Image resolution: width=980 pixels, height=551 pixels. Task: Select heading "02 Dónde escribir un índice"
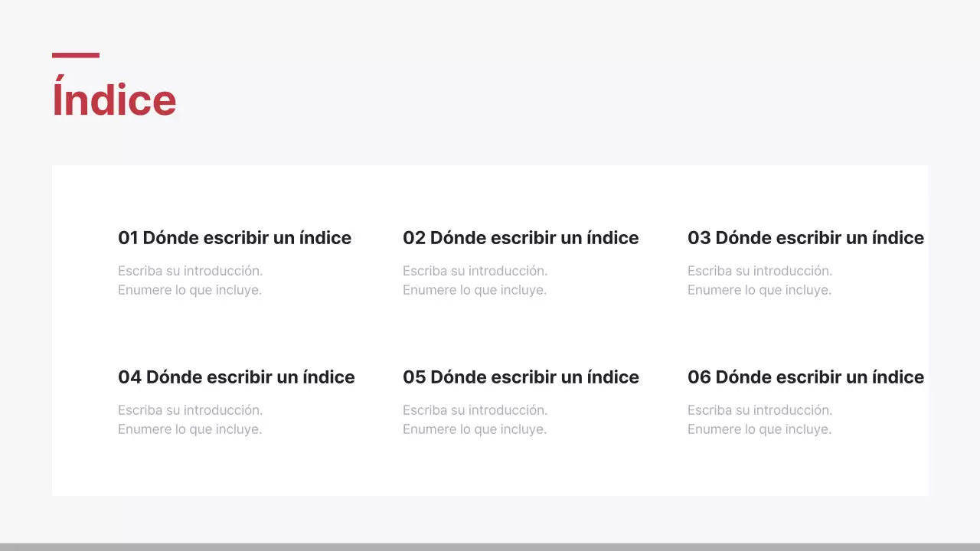coord(521,238)
